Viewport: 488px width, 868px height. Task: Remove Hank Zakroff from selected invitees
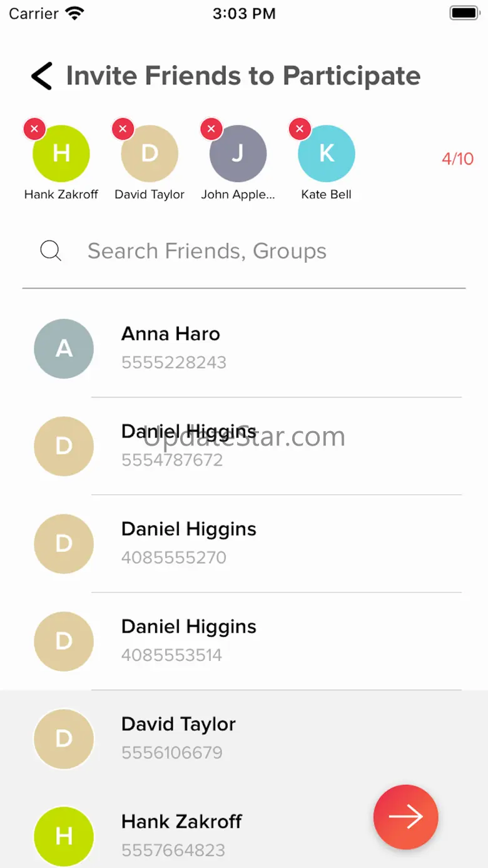click(34, 130)
